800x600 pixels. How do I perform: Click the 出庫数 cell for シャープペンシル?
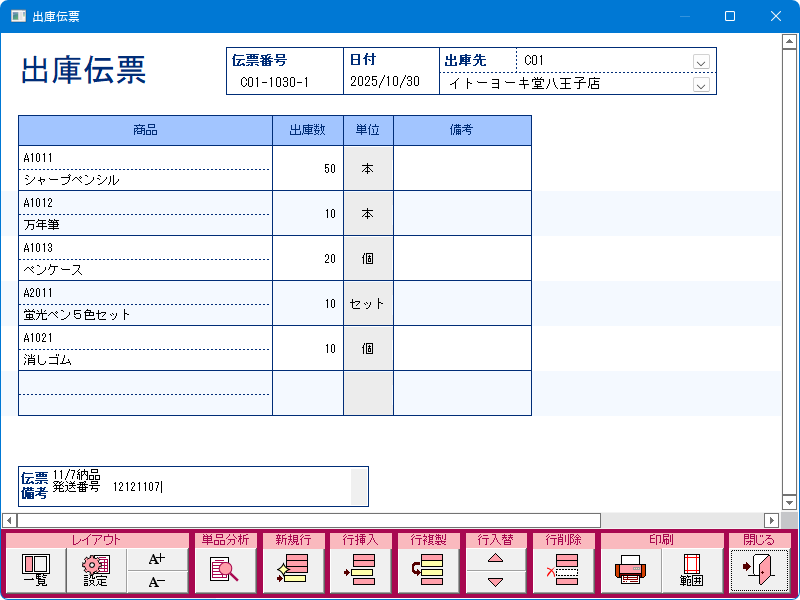(307, 169)
